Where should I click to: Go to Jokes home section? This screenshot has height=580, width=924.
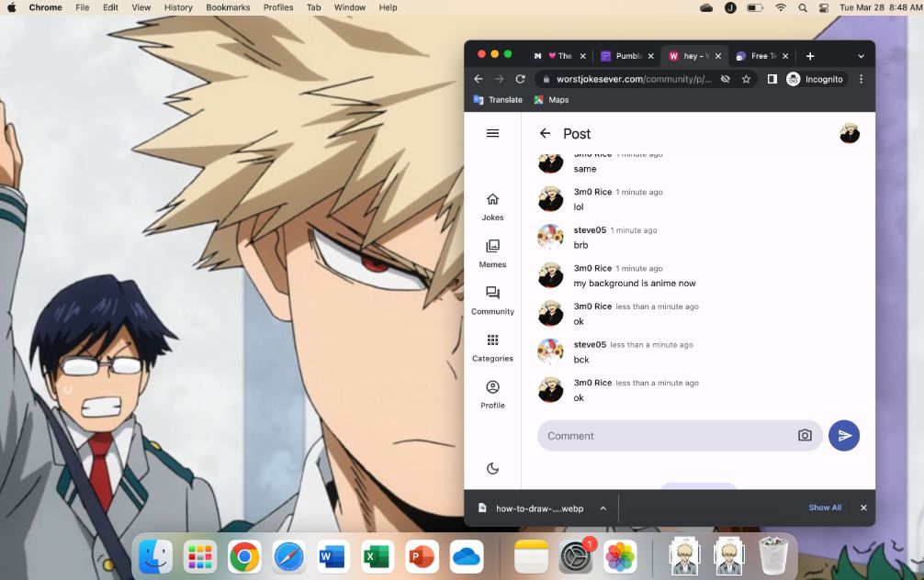492,206
